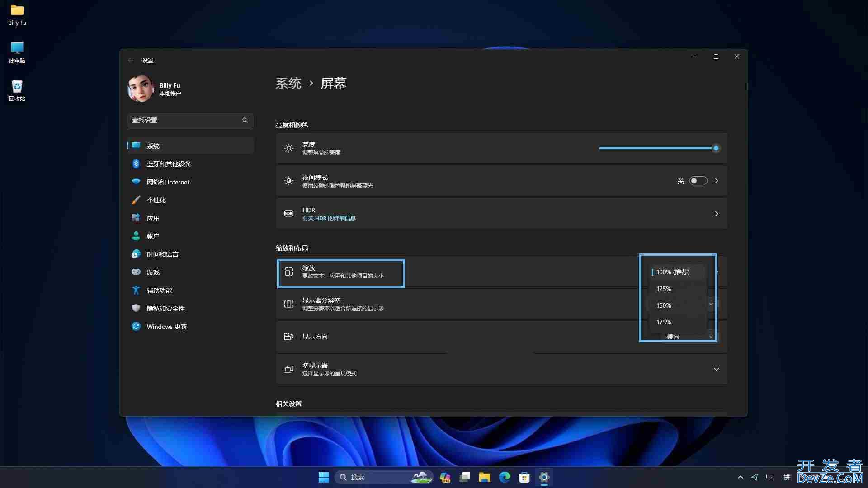Click the HDR badge icon
The image size is (868, 488).
289,213
